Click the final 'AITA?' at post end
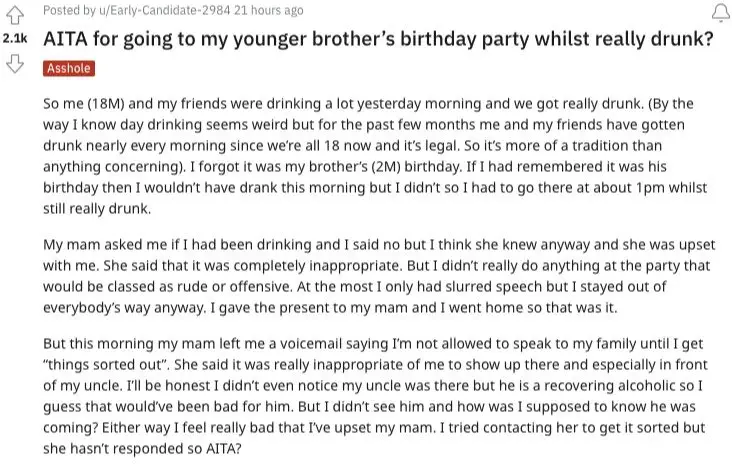 click(x=224, y=449)
